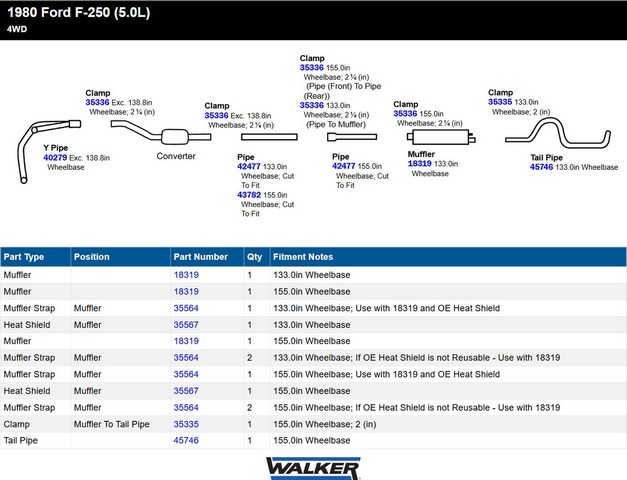Click the straight pipe illustration above 43782

(269, 137)
